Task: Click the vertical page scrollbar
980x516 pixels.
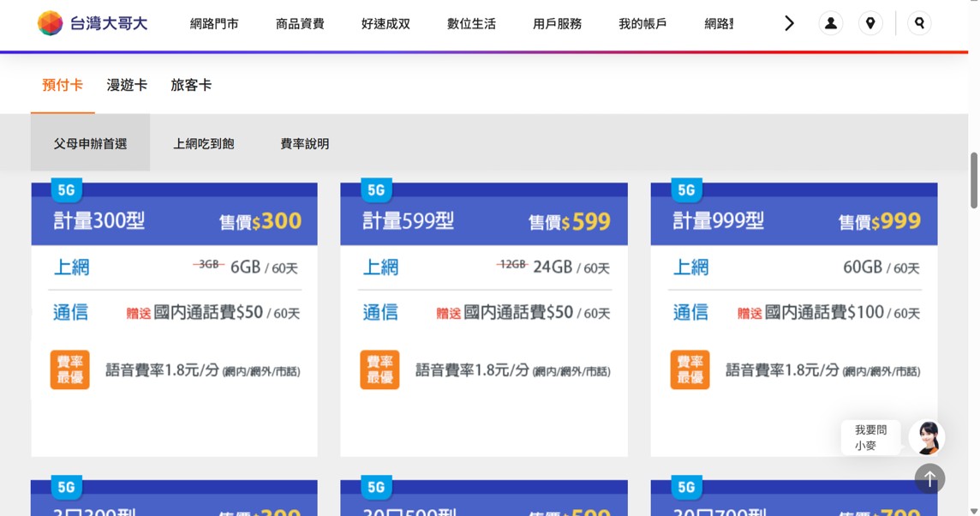Action: click(x=973, y=181)
